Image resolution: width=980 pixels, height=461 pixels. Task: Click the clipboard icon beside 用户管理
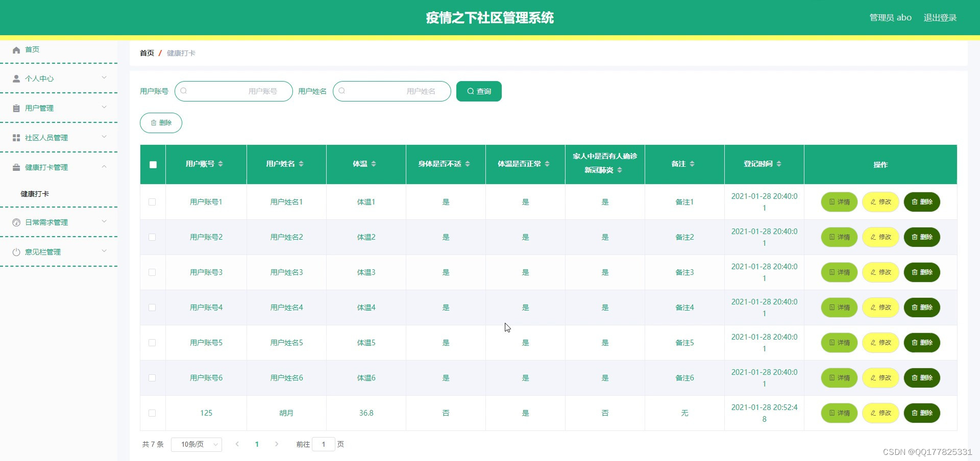pos(16,108)
